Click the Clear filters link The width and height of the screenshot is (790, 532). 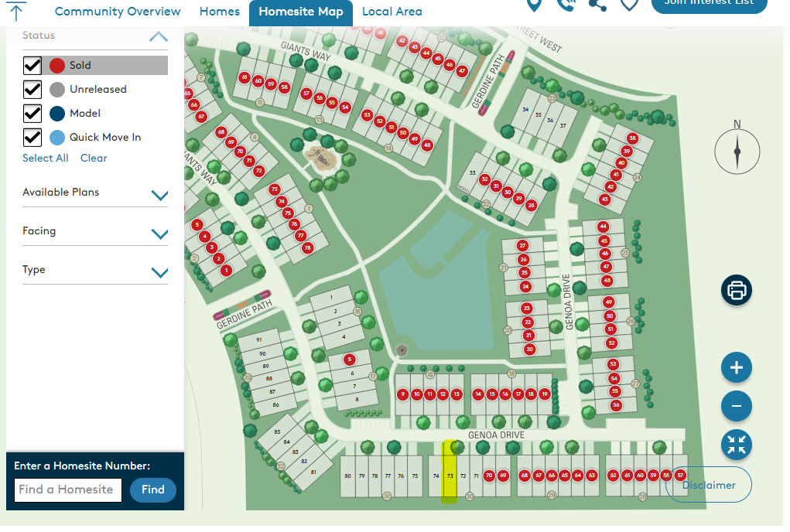tap(94, 158)
